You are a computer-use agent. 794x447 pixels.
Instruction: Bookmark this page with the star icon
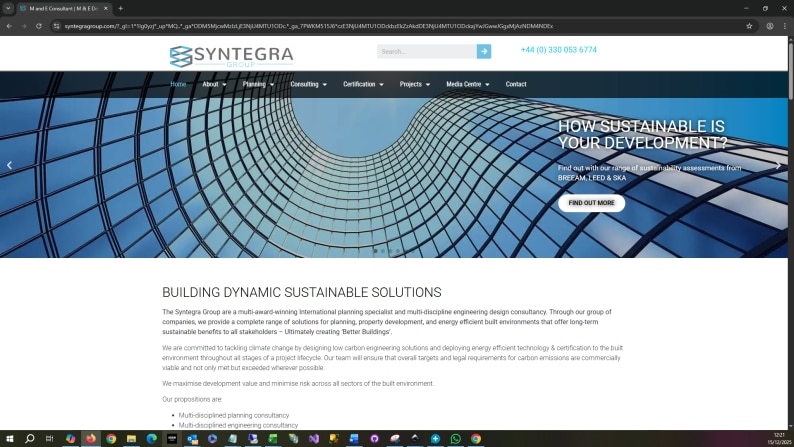tap(749, 26)
